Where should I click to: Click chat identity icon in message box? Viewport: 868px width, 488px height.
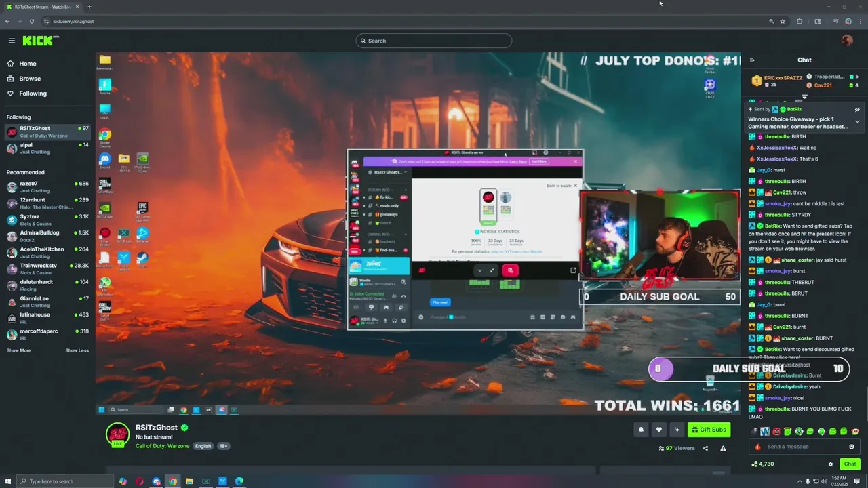[757, 447]
